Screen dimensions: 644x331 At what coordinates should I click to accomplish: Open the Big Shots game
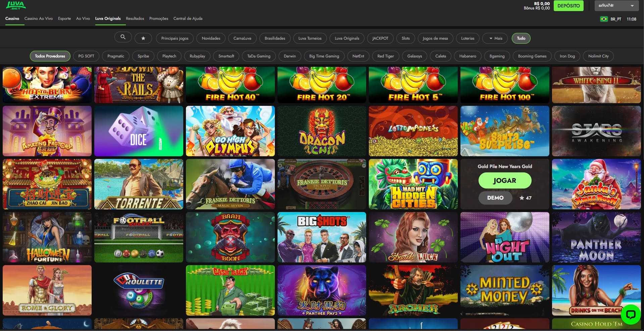(322, 237)
